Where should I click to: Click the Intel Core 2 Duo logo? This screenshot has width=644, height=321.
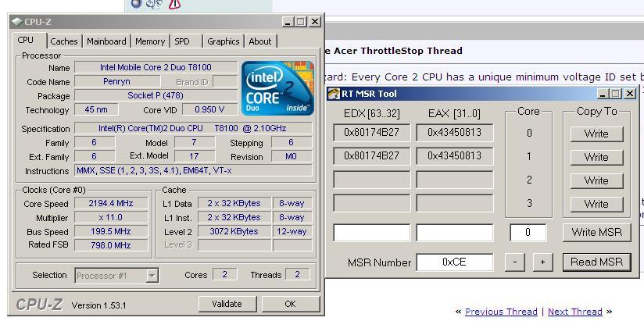point(277,87)
